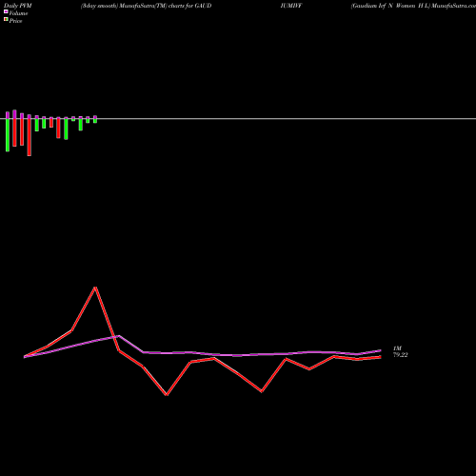
Task: Click the 'Price' legend label
Action: point(15,21)
